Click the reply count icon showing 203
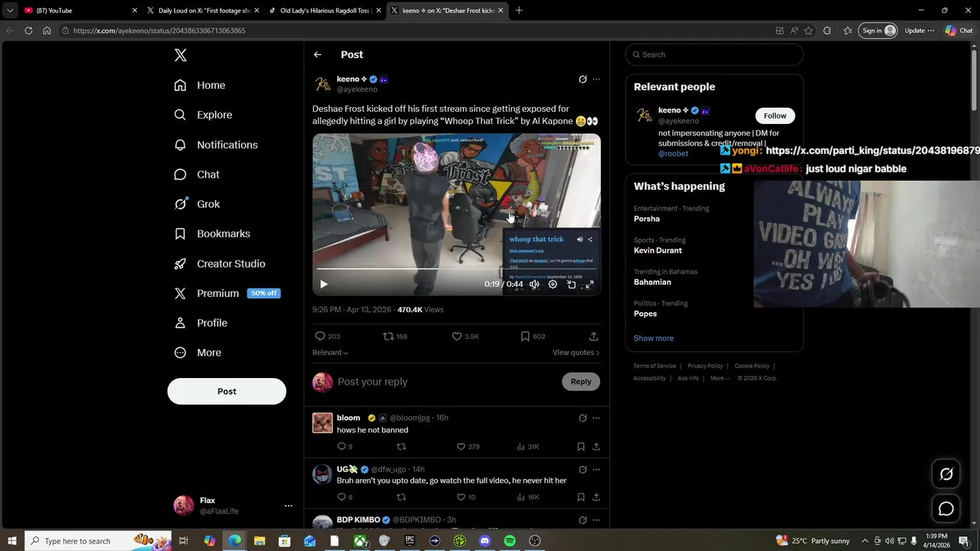980x551 pixels. (320, 336)
